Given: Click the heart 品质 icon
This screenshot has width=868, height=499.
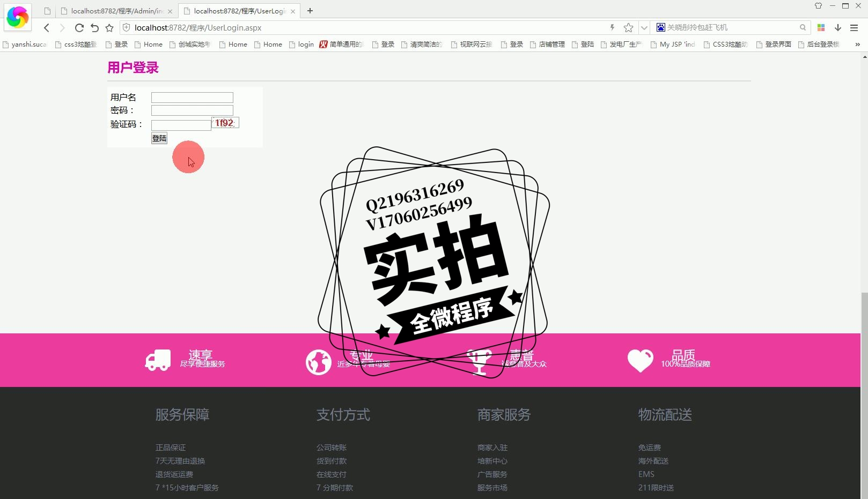Looking at the screenshot, I should [x=641, y=361].
